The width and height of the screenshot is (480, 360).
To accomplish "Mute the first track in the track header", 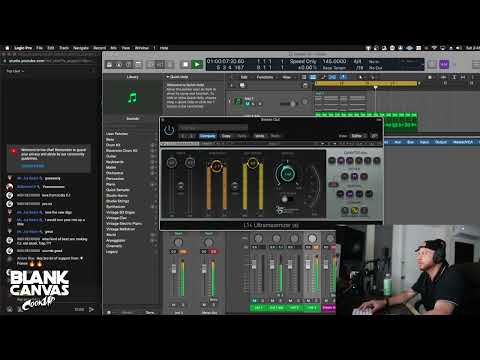I will 248,104.
